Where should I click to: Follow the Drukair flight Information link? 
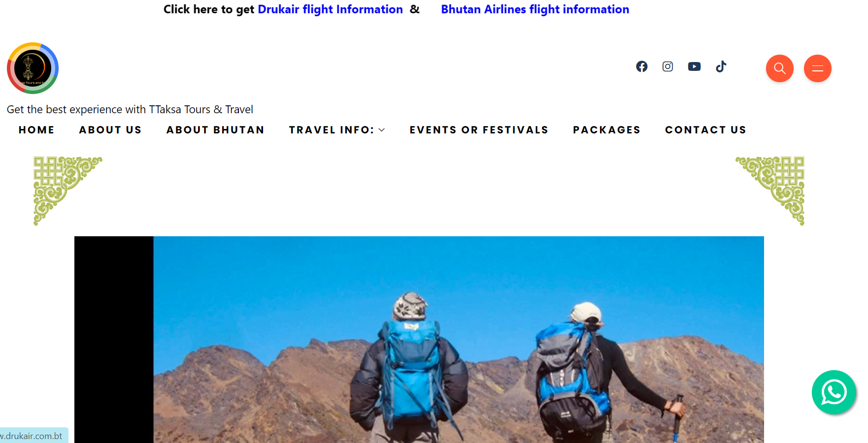tap(330, 9)
